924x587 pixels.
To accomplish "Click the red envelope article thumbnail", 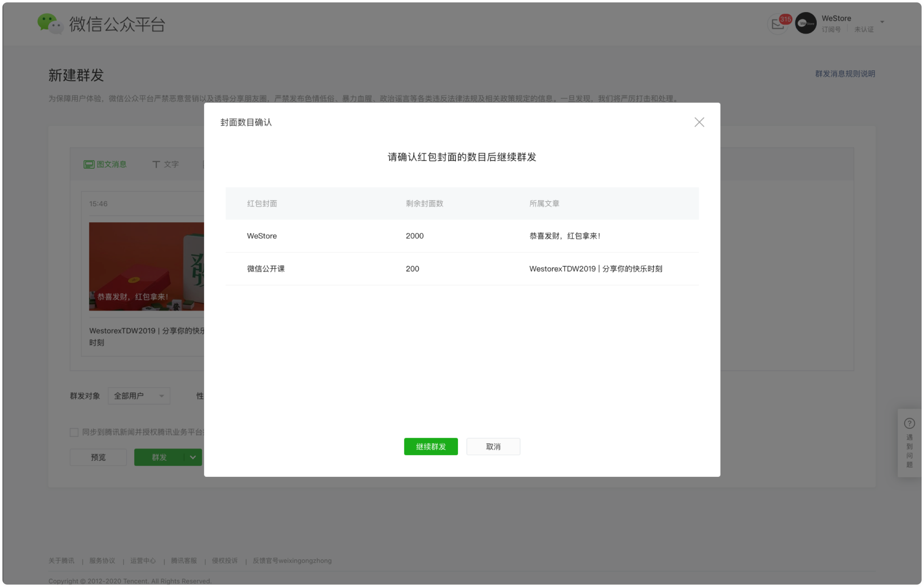I will [x=146, y=266].
